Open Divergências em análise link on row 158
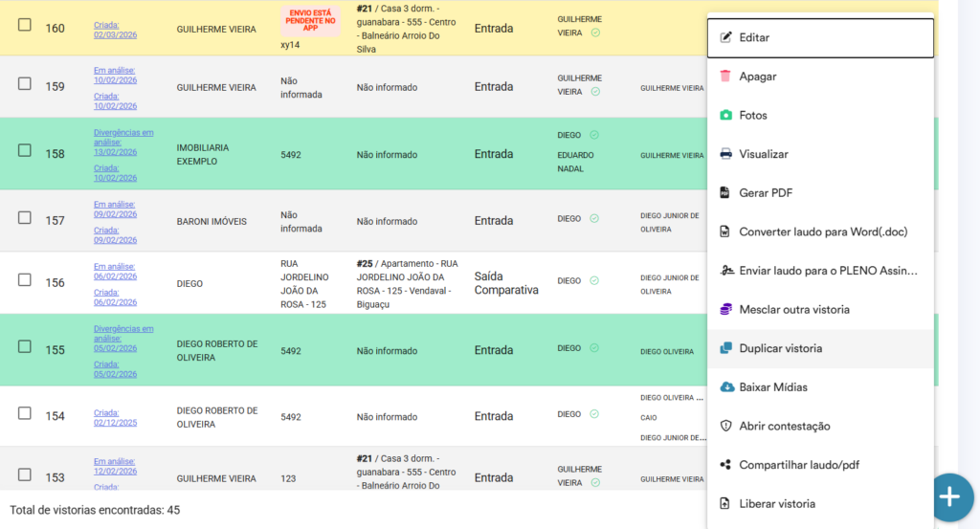 tap(123, 142)
